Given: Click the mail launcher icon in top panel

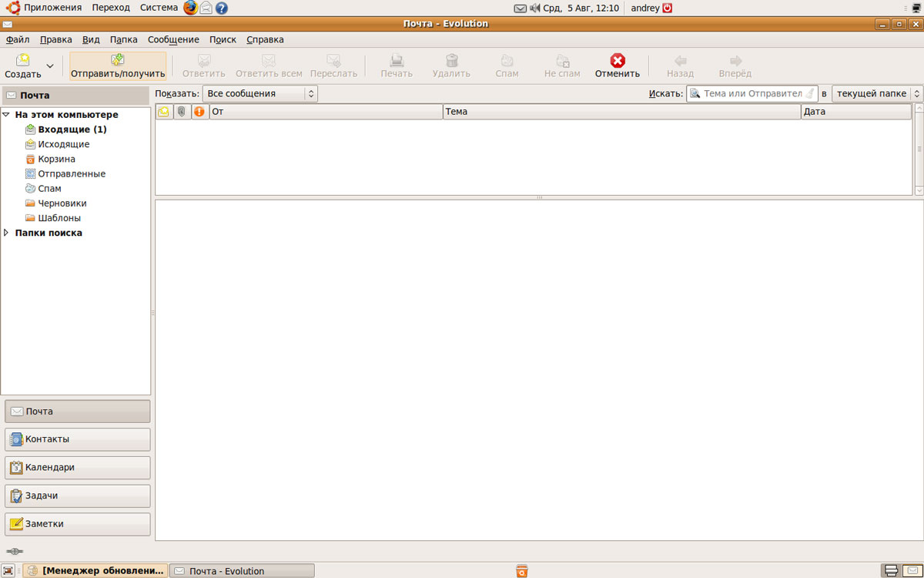Looking at the screenshot, I should pos(206,8).
